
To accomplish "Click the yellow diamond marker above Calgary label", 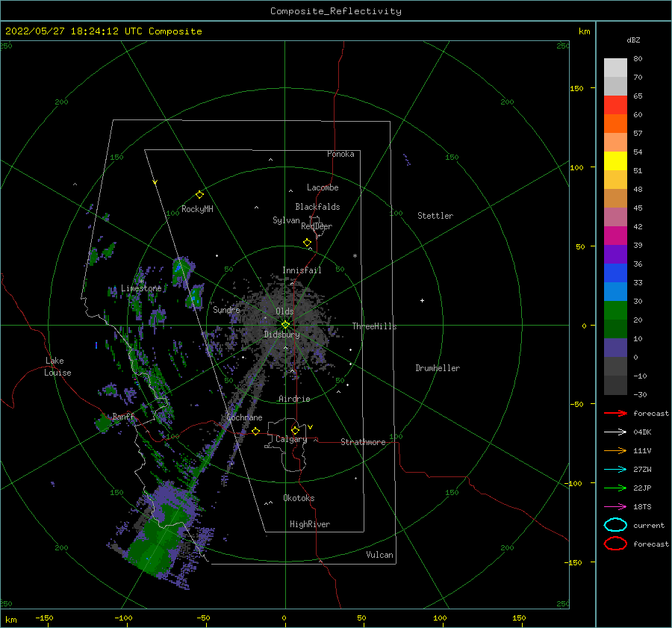I will click(x=295, y=430).
